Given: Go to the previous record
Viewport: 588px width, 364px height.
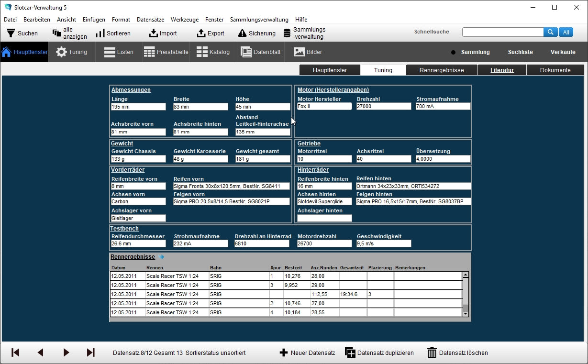Looking at the screenshot, I should (40, 353).
